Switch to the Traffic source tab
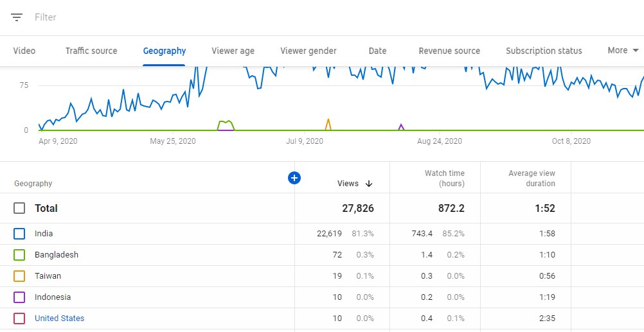This screenshot has height=332, width=644. pos(91,51)
